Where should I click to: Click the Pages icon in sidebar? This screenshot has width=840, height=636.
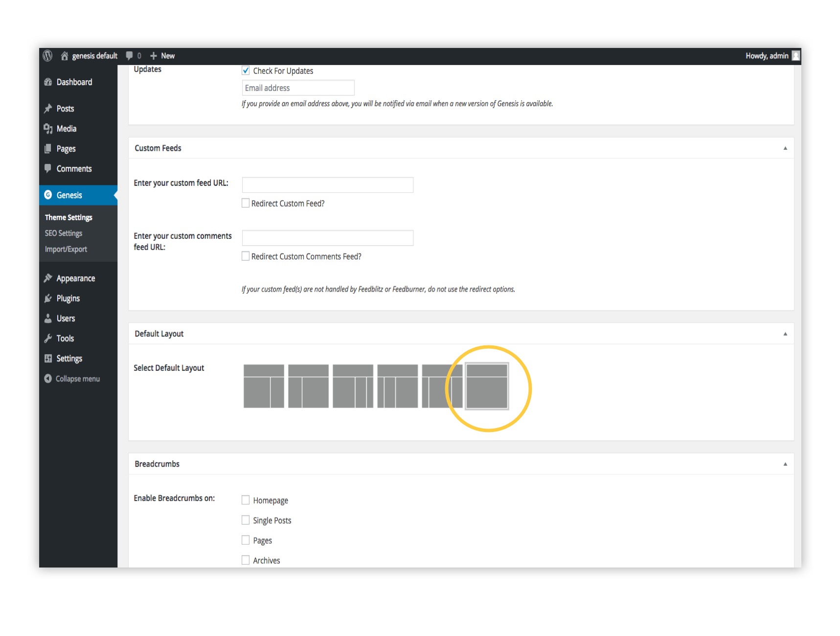click(48, 149)
